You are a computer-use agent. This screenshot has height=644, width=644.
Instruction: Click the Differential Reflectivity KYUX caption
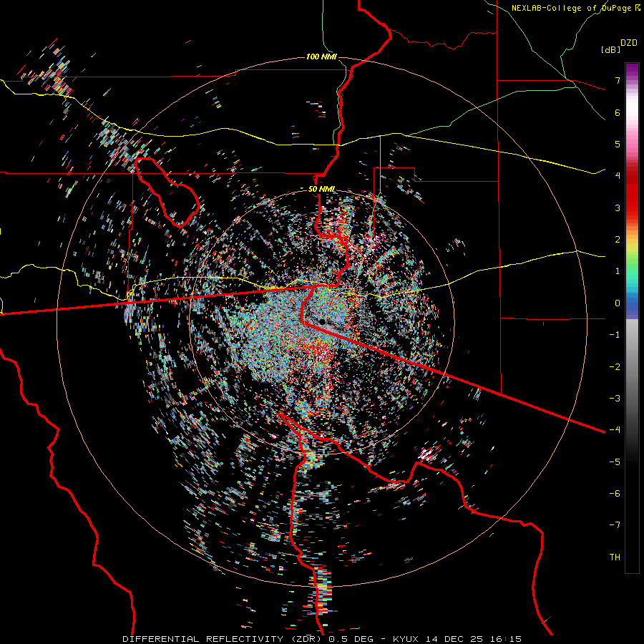point(322,639)
